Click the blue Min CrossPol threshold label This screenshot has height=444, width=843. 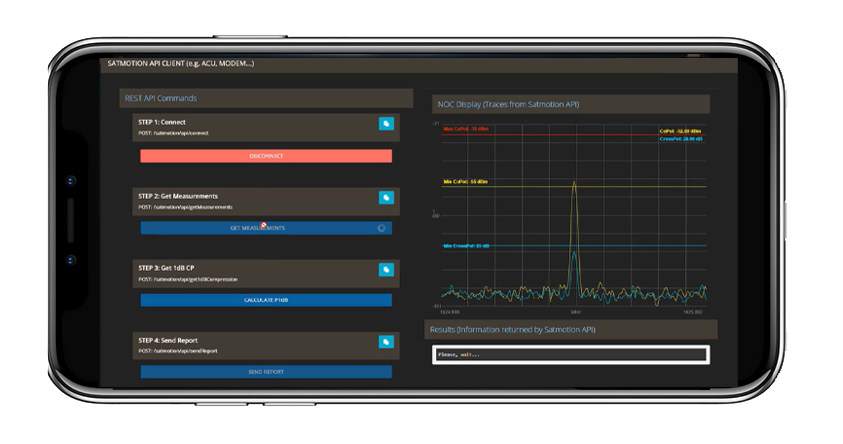tap(467, 245)
